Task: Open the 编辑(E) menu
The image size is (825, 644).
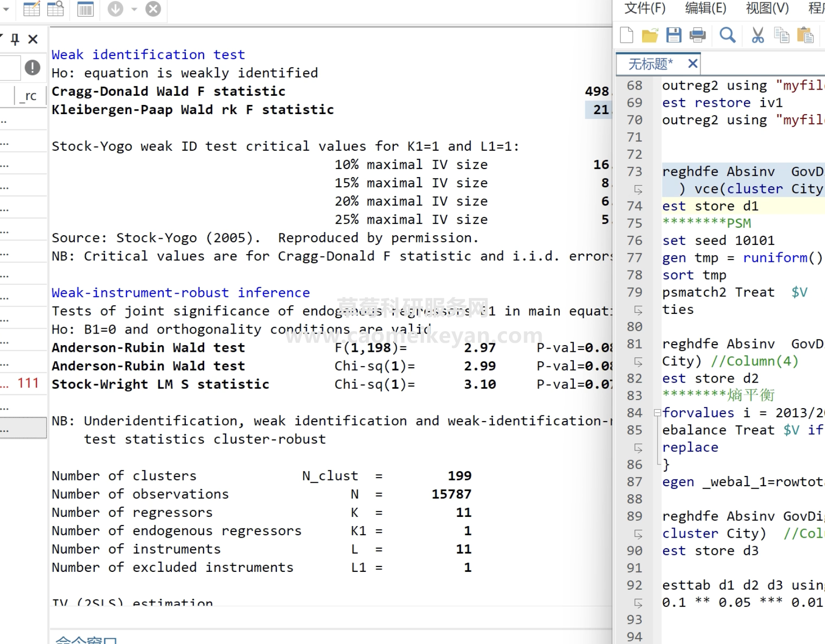Action: pyautogui.click(x=706, y=8)
